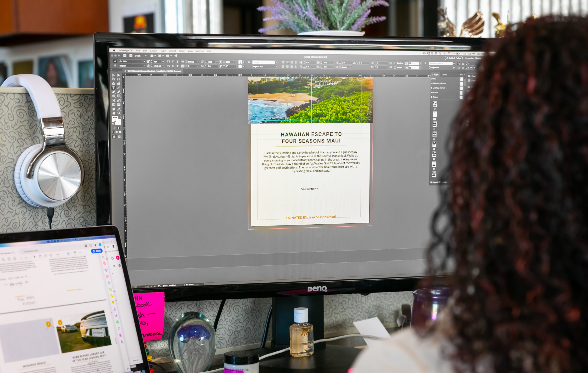
Task: Select the Eyedropper tool
Action: [x=119, y=109]
